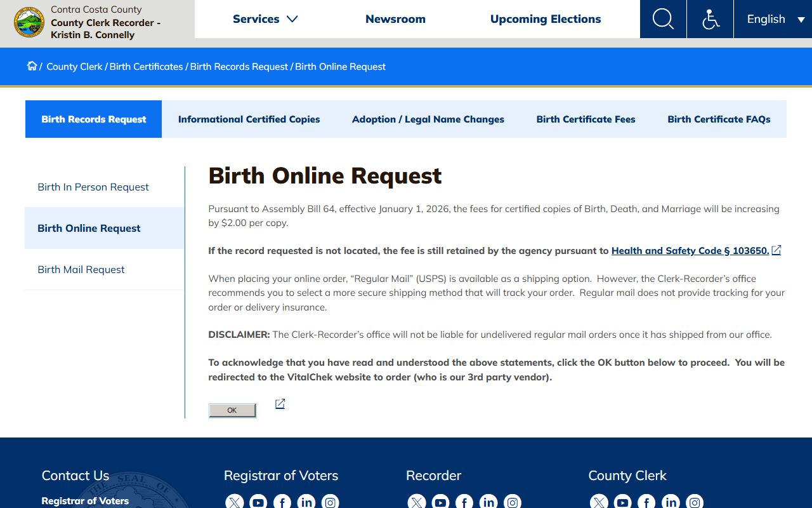Click the County Clerk footer heading
Screen dimensions: 812x508
click(627, 476)
